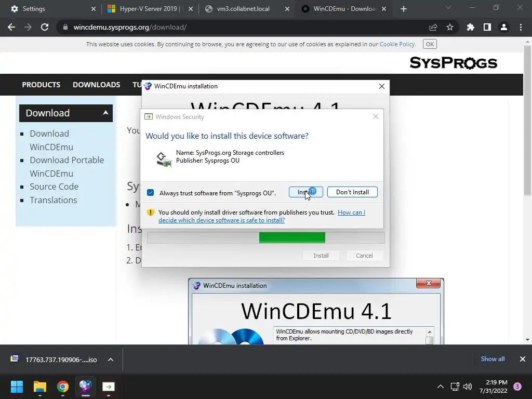
Task: Close the Settings tab
Action: [94, 9]
